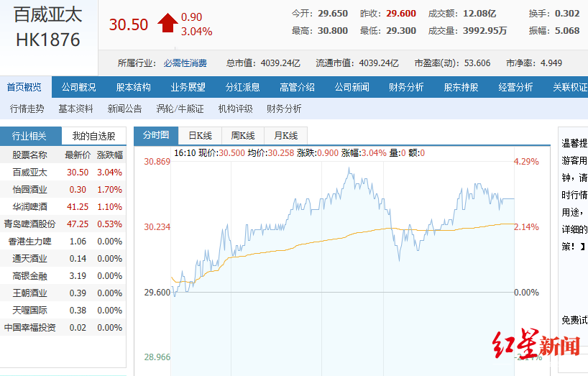Switch to 我的自选股 sidebar tab
Viewport: 588px width, 376px height.
[93, 136]
